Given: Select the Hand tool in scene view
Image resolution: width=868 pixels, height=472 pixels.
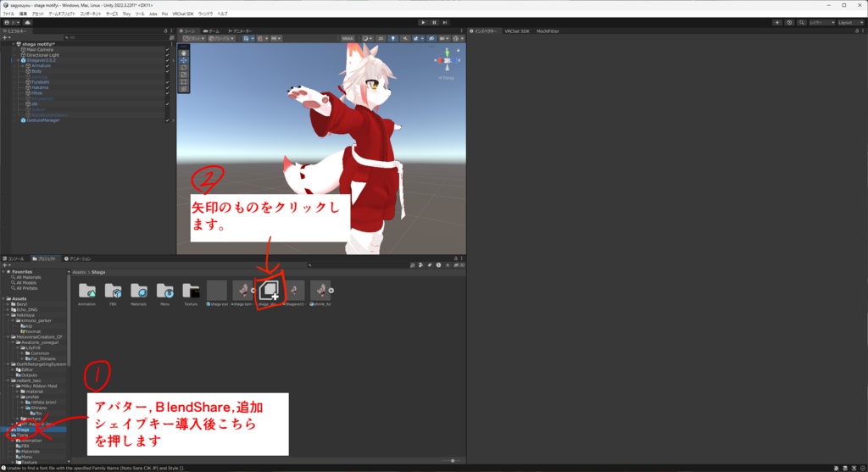Looking at the screenshot, I should (184, 53).
